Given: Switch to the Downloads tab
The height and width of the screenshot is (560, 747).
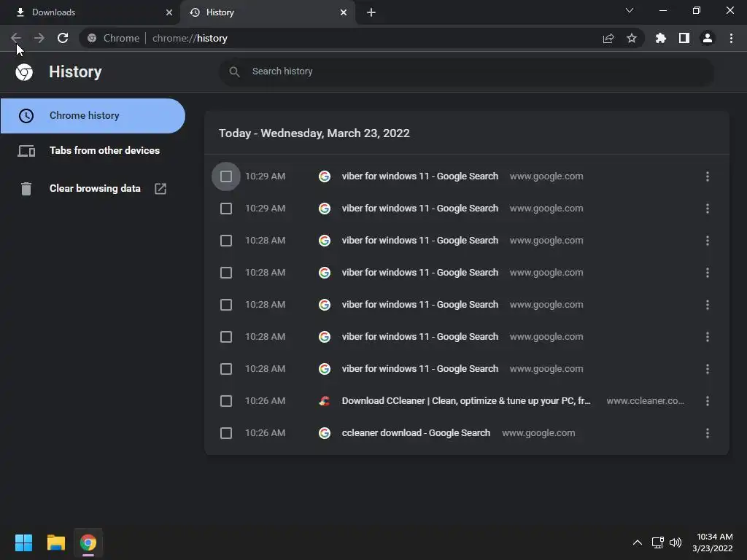Looking at the screenshot, I should coord(90,12).
